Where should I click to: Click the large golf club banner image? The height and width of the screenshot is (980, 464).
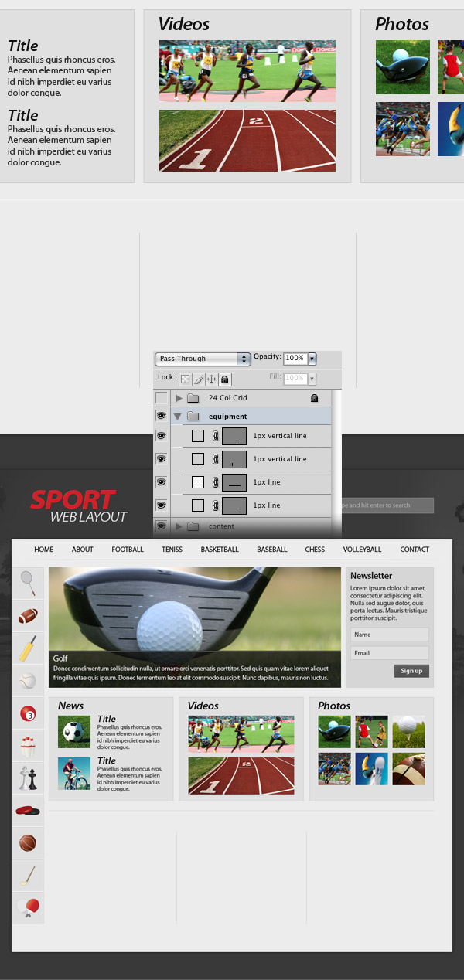point(195,627)
